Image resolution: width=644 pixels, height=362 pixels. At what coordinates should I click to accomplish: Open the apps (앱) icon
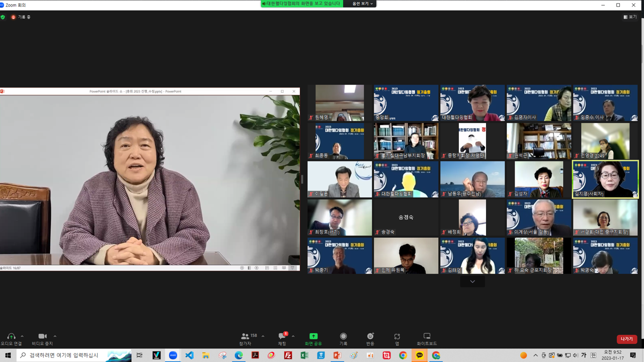click(x=397, y=336)
